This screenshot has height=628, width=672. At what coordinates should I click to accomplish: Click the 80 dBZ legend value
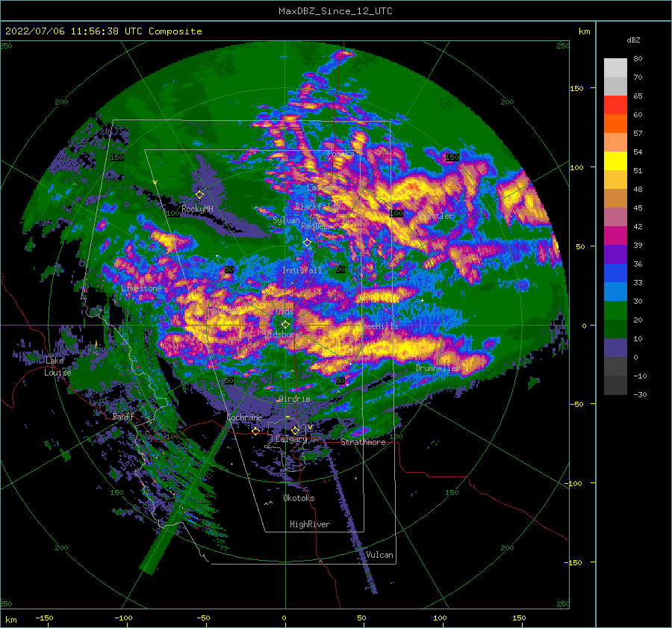click(x=638, y=59)
